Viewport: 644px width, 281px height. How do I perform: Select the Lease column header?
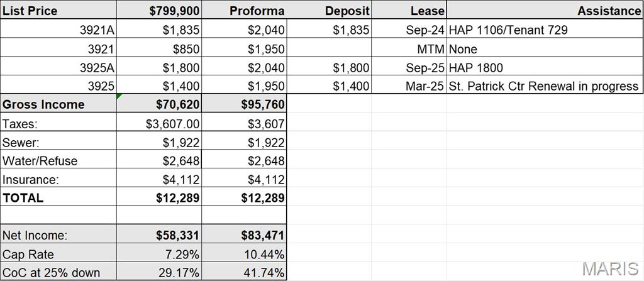(x=409, y=10)
